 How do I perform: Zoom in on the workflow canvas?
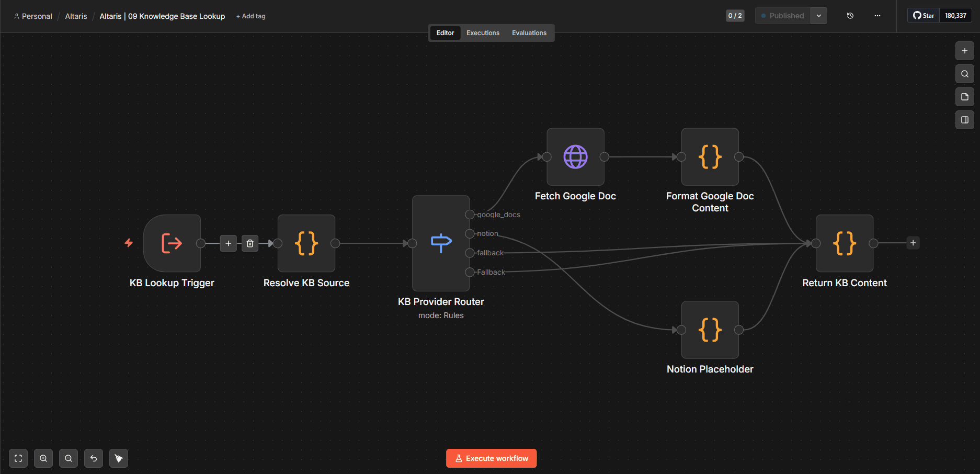43,458
